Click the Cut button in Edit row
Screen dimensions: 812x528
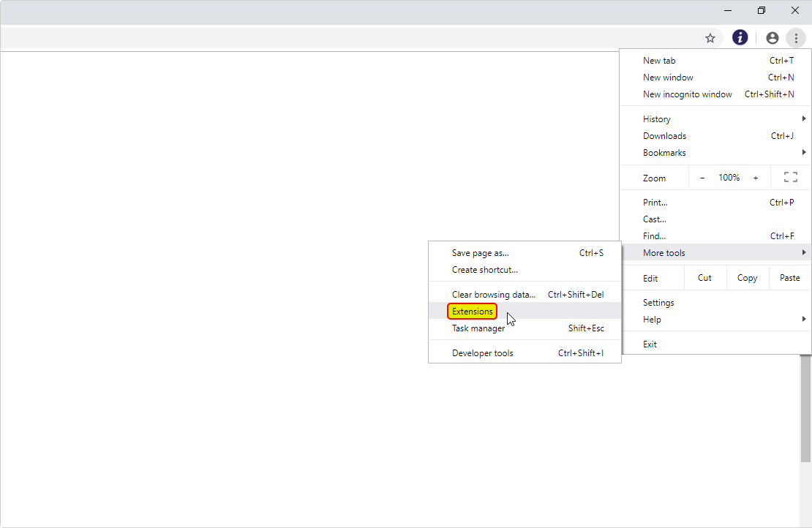tap(704, 278)
